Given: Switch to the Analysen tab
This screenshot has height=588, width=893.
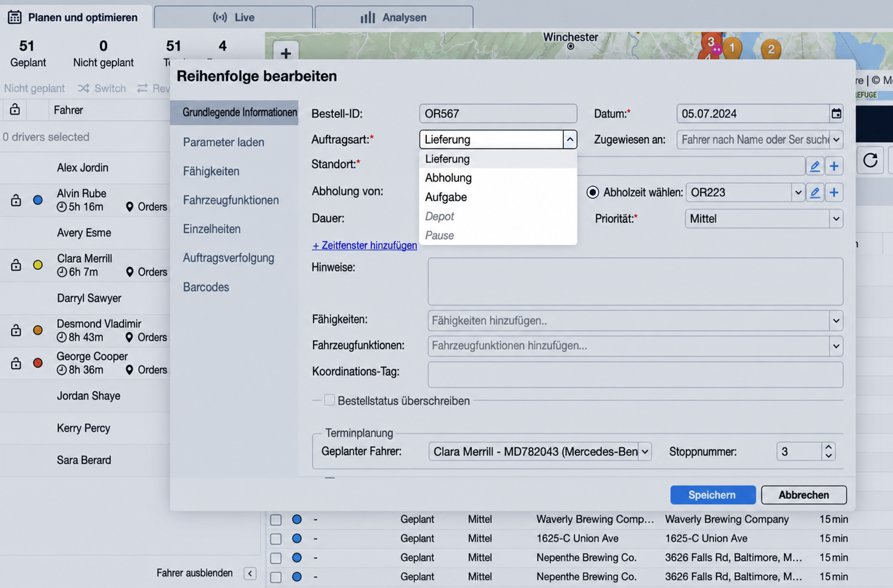Looking at the screenshot, I should (393, 18).
